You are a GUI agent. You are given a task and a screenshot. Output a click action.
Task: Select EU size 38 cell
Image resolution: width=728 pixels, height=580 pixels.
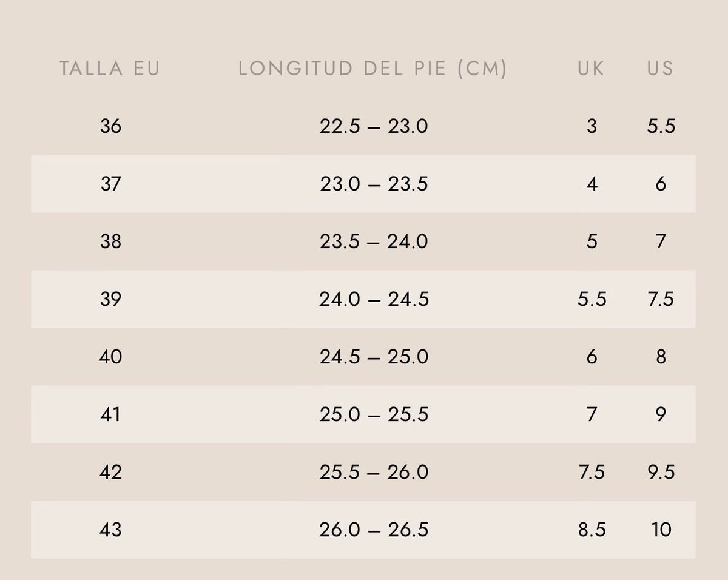pos(110,241)
